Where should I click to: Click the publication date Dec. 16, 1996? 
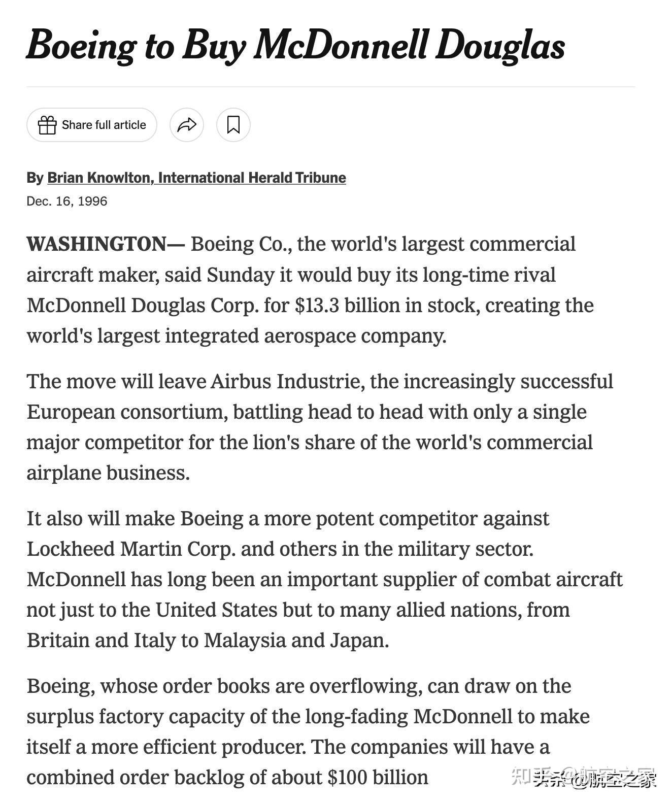pyautogui.click(x=67, y=201)
